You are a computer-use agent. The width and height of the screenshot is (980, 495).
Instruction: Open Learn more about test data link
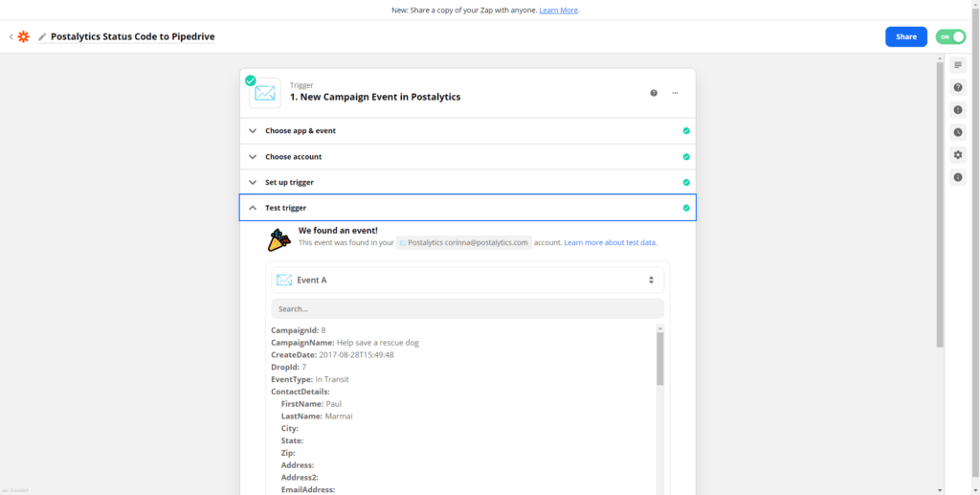(x=611, y=242)
